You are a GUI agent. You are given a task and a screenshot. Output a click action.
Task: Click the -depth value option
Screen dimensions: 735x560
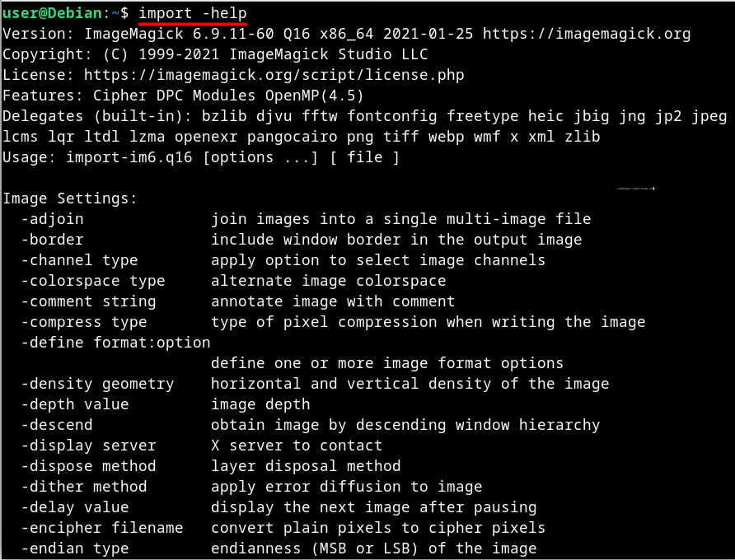point(75,404)
